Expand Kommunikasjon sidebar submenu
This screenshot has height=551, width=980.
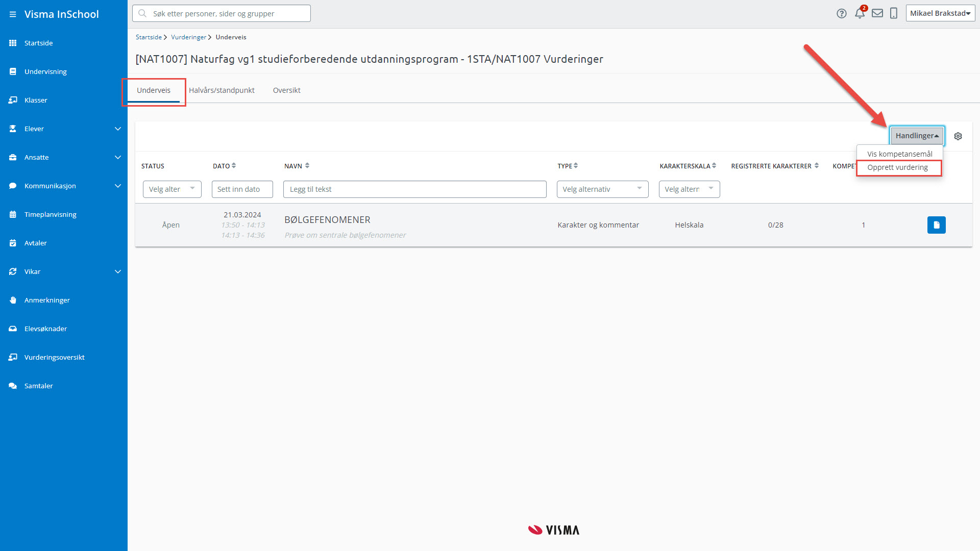tap(118, 186)
